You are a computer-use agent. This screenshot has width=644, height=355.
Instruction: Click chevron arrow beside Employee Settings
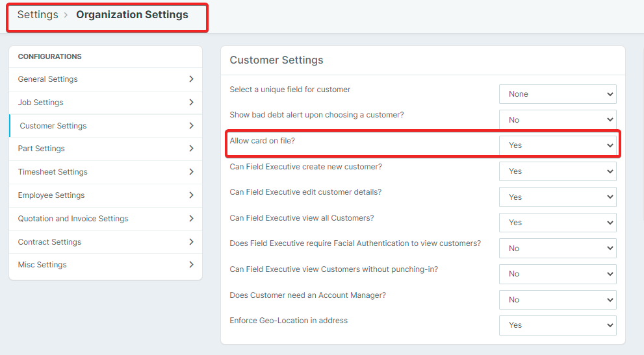coord(191,195)
